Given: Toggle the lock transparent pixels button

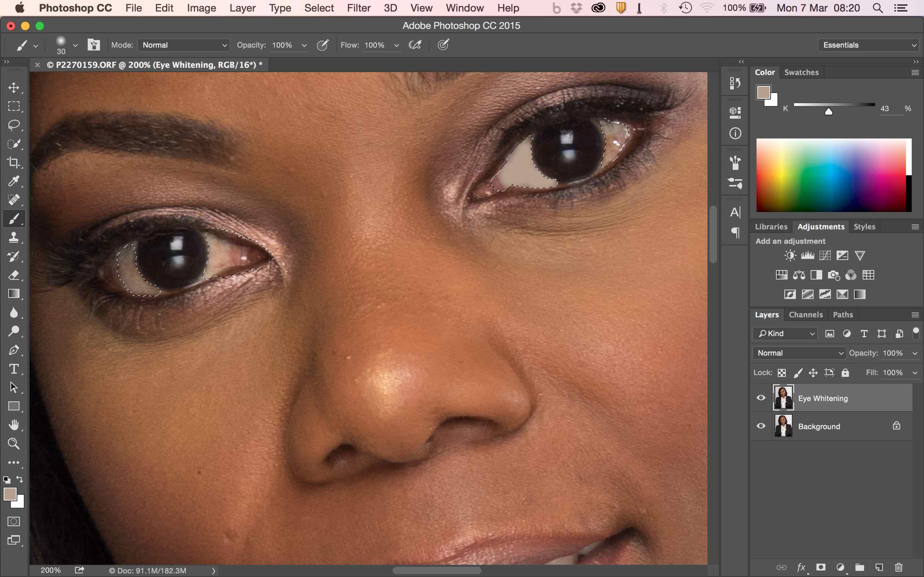Looking at the screenshot, I should pyautogui.click(x=781, y=373).
